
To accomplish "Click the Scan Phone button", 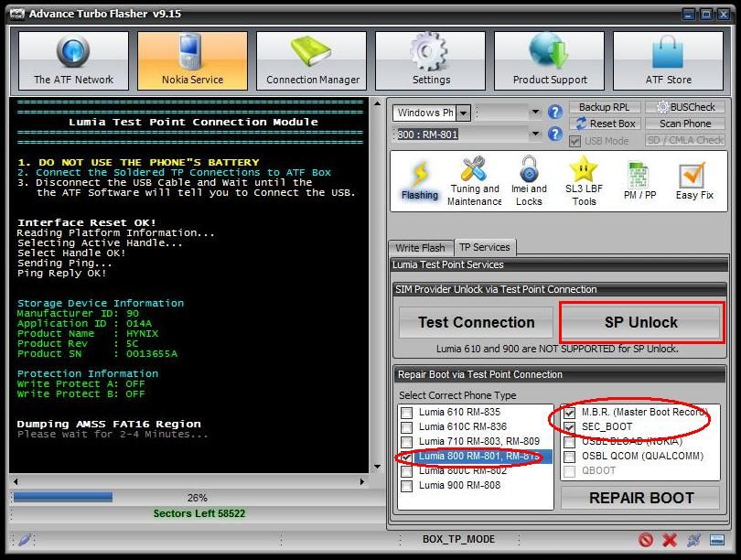I will [x=685, y=124].
